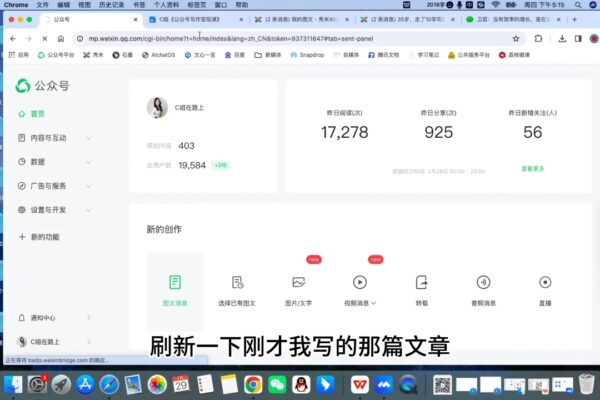Click the 56 new followers figure

tap(533, 132)
